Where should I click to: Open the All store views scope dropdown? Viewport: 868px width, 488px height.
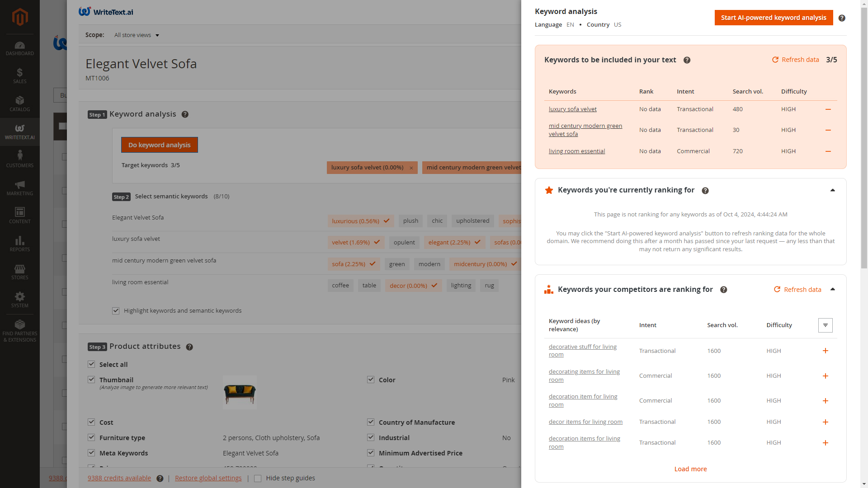click(137, 35)
